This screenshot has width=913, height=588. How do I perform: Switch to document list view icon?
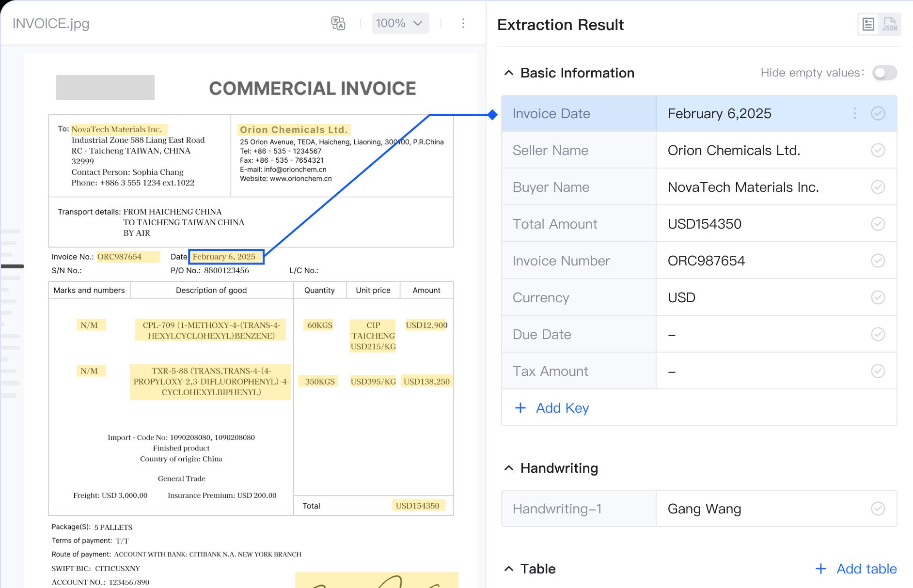coord(868,24)
